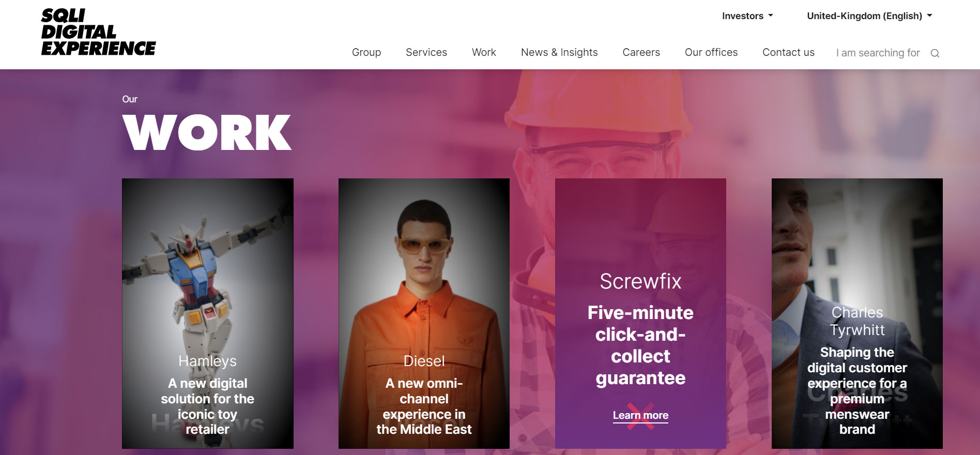
Task: Click the Screwfix card heading
Action: tap(640, 281)
